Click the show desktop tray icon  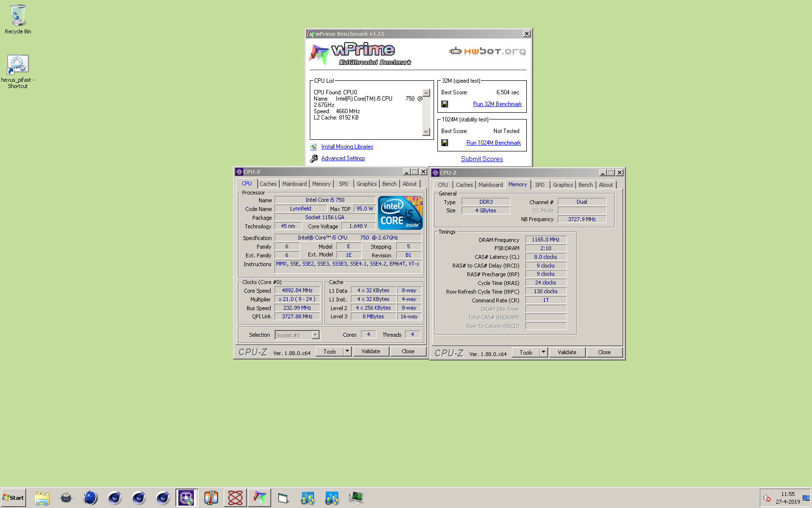pos(806,498)
